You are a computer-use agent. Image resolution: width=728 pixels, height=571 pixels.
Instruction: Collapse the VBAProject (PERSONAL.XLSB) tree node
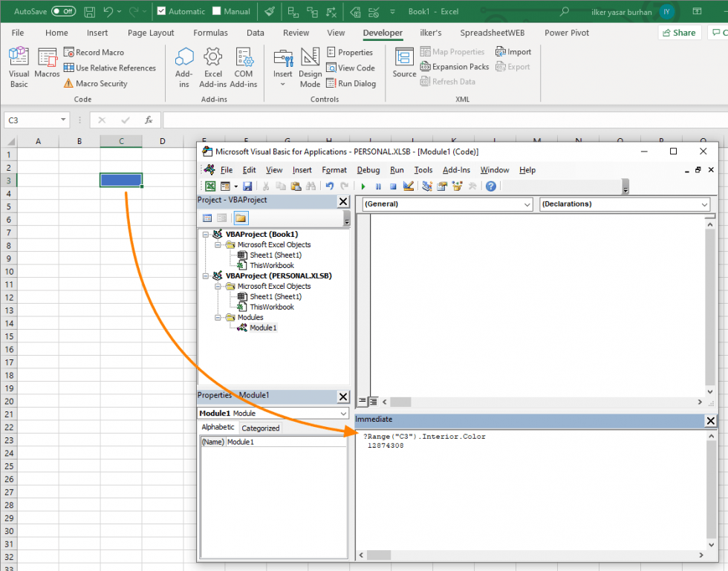pos(207,275)
